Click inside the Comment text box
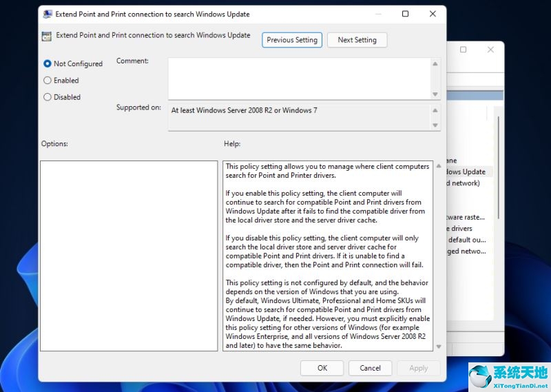The height and width of the screenshot is (392, 551). [x=300, y=79]
